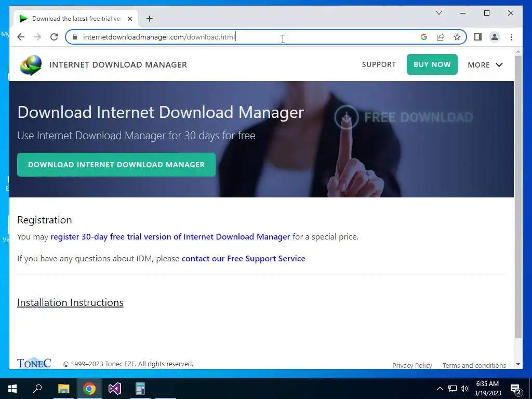Click the Chrome taskbar icon

89,389
